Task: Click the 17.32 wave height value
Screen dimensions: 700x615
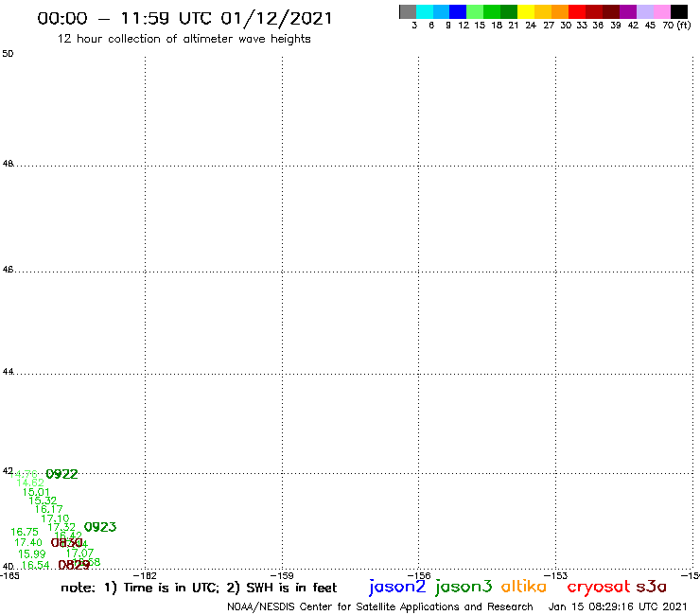Action: (x=61, y=527)
